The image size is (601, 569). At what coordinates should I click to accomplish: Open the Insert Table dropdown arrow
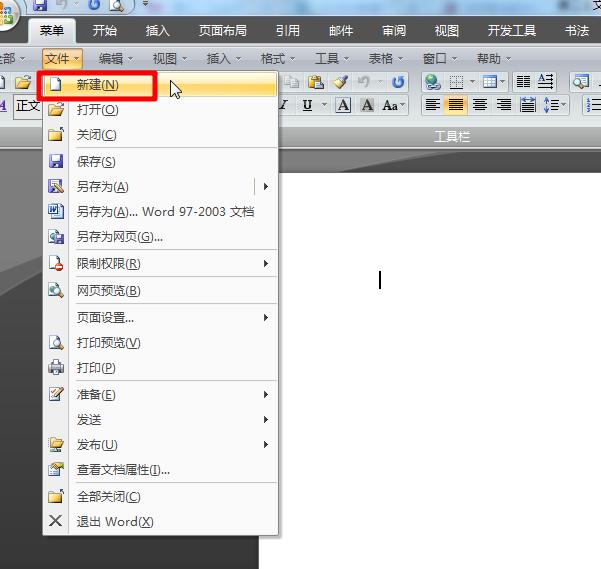pos(502,82)
